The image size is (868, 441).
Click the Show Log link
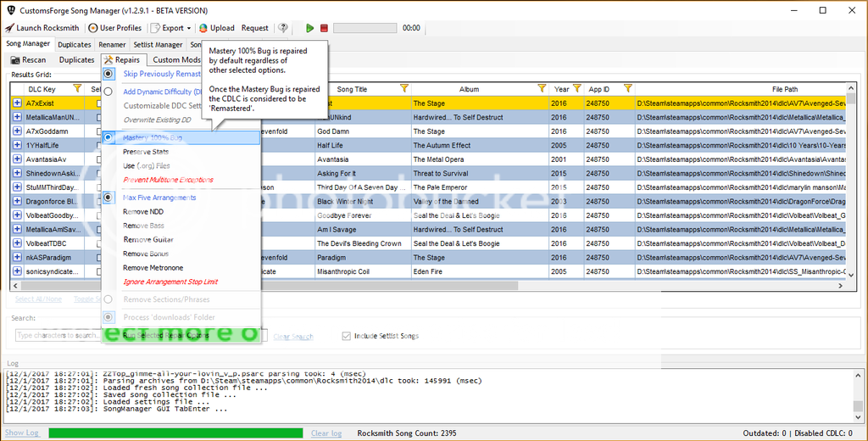(22, 433)
